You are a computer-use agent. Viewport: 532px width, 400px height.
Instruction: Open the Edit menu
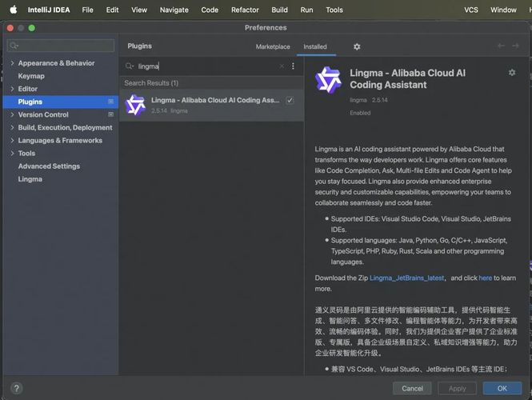tap(112, 10)
